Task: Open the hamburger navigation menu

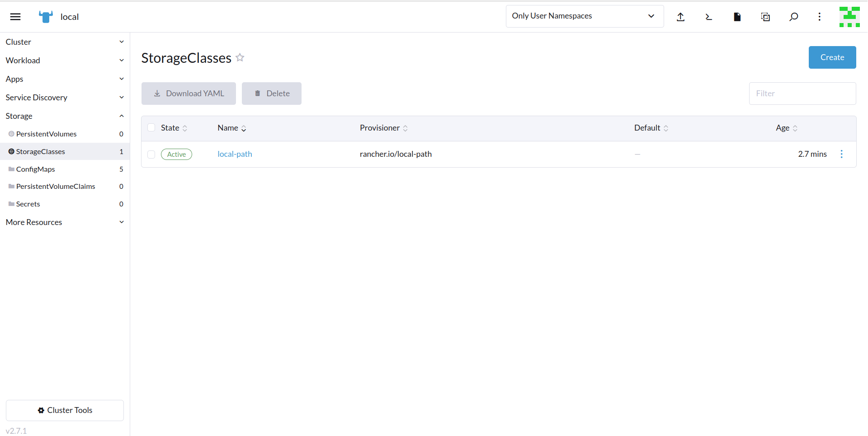Action: coord(15,17)
